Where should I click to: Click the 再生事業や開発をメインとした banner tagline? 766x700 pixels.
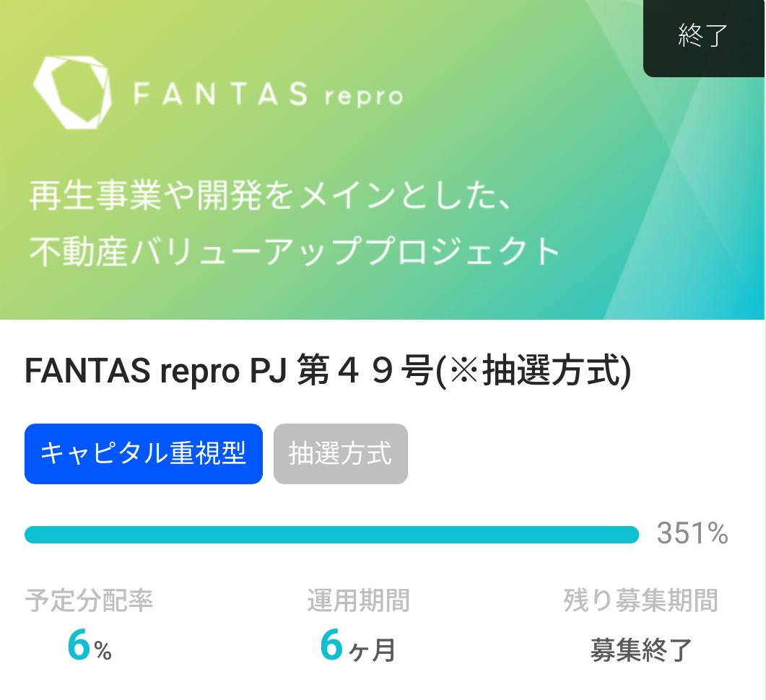click(271, 195)
